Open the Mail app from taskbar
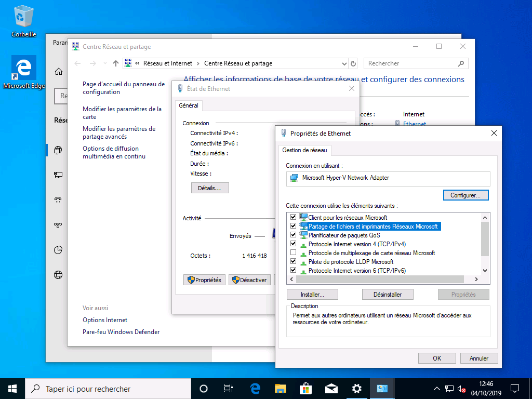 pyautogui.click(x=331, y=389)
